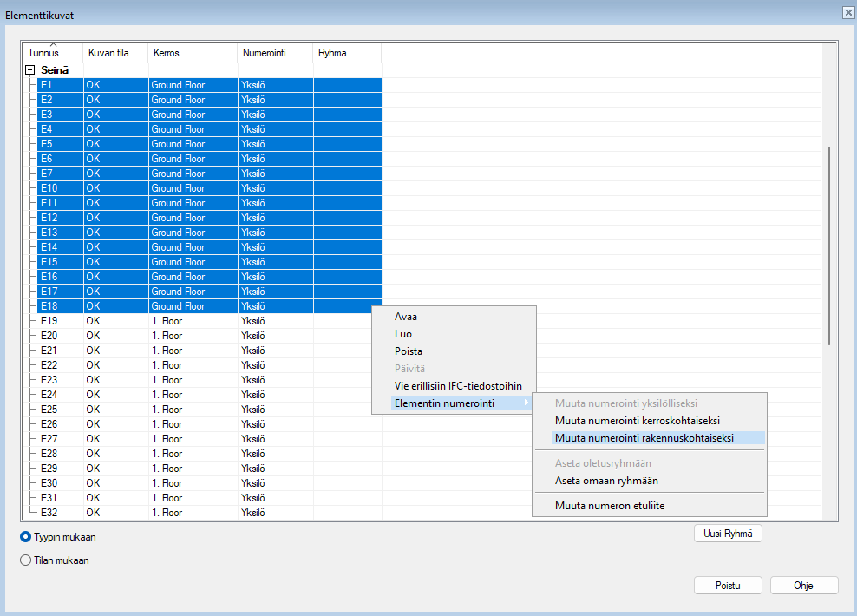Select tree row E18

[210, 306]
